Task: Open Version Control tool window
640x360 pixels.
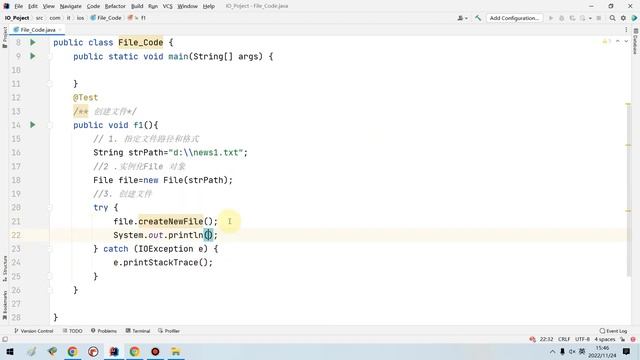Action: point(34,331)
